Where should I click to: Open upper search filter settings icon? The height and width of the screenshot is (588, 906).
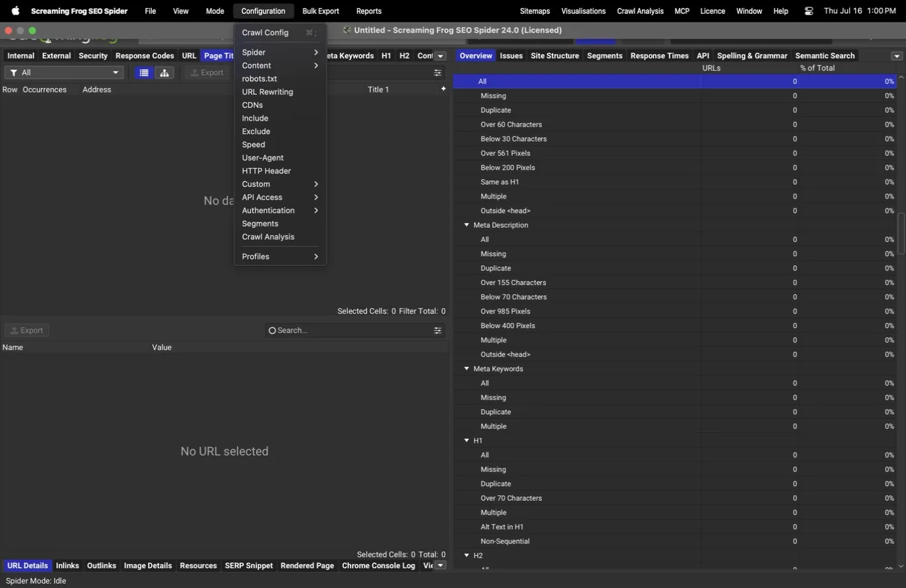tap(437, 73)
